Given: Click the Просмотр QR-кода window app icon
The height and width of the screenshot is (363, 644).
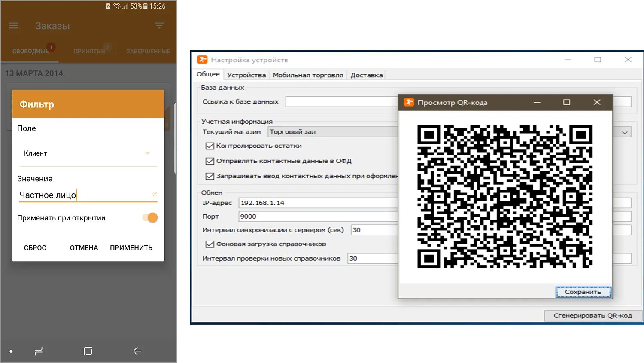Looking at the screenshot, I should tap(409, 102).
